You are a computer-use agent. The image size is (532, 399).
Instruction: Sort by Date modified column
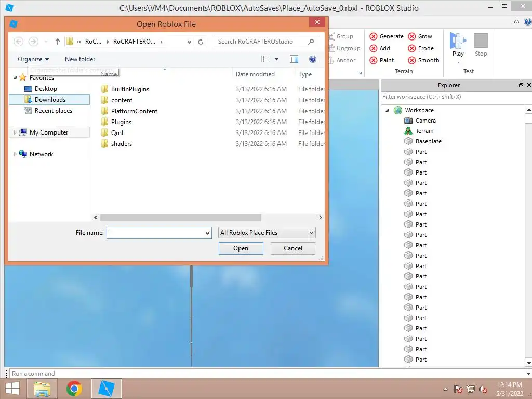255,74
